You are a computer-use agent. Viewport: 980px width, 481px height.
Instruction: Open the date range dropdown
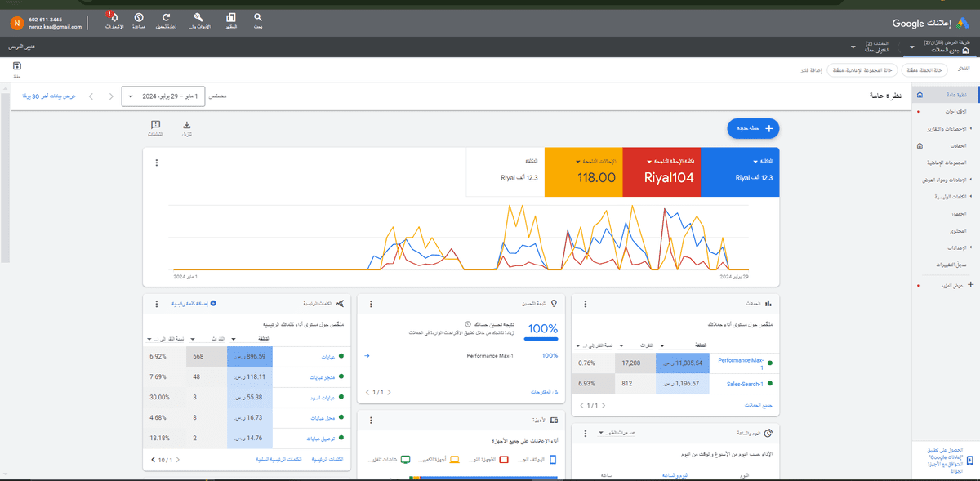coord(163,96)
